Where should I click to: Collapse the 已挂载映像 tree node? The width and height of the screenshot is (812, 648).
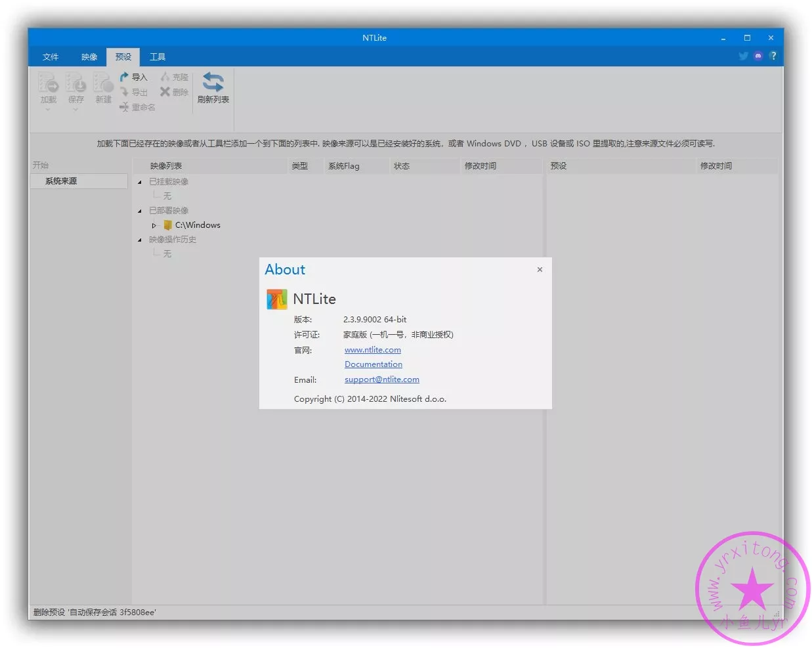tap(140, 182)
